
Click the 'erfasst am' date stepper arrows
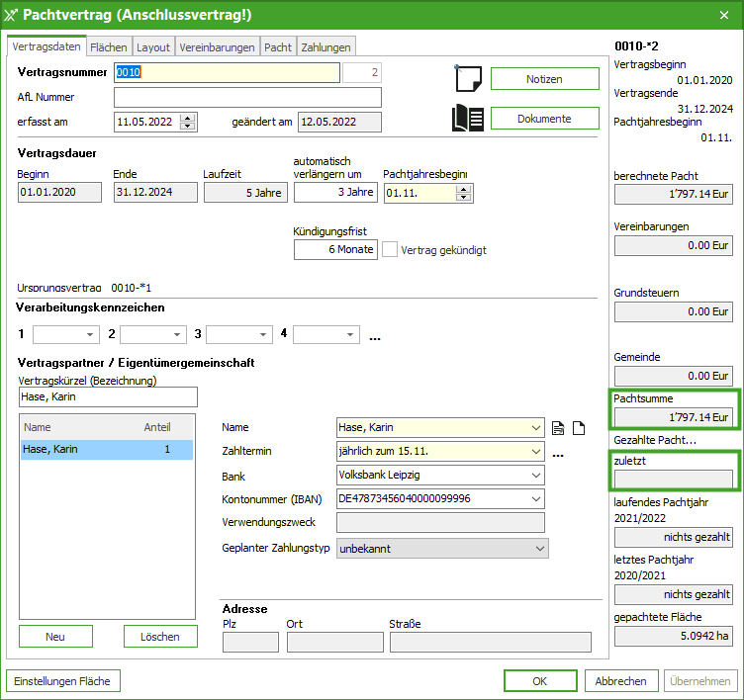[x=188, y=122]
